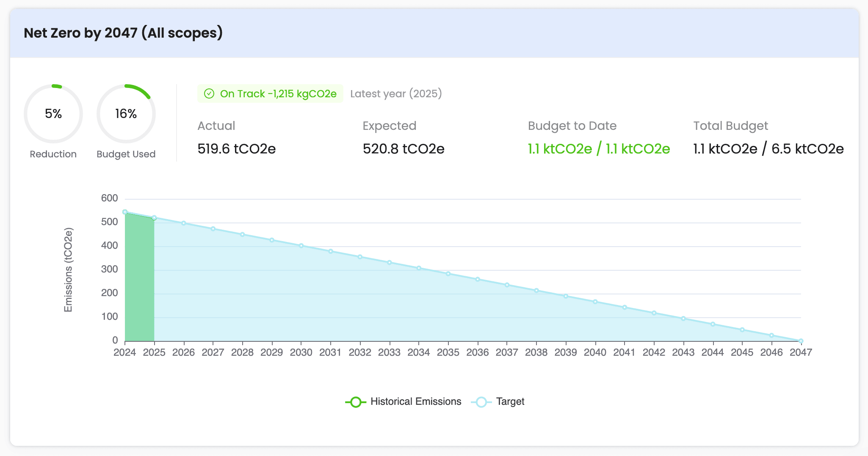Click the 600 y-axis label
The height and width of the screenshot is (456, 868).
click(109, 198)
